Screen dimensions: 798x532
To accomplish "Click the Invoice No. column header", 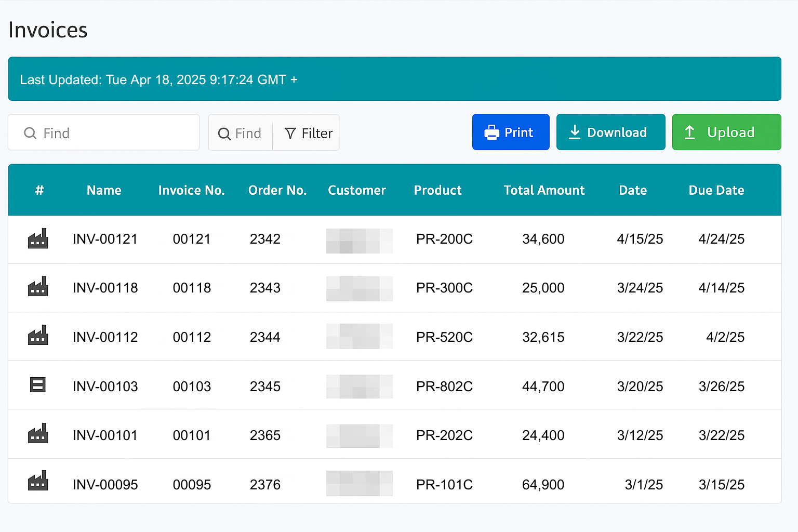I will tap(191, 190).
